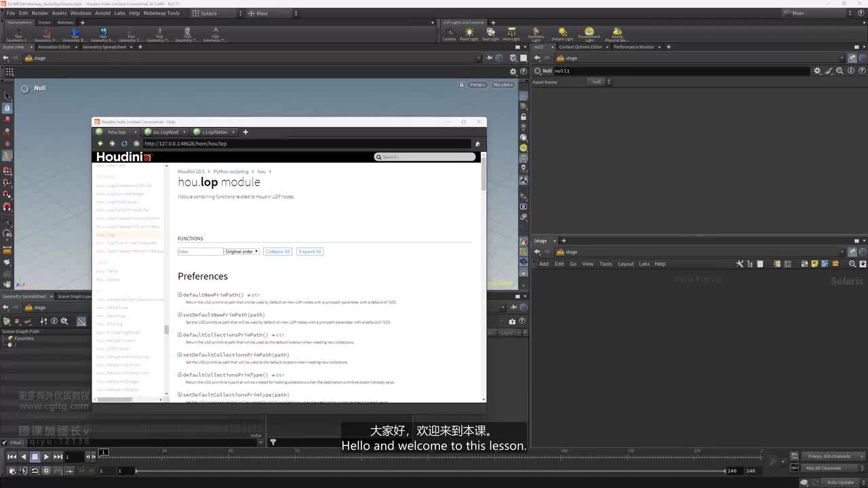The width and height of the screenshot is (868, 488).
Task: Click the network editor sticky note icon
Action: pos(814,264)
